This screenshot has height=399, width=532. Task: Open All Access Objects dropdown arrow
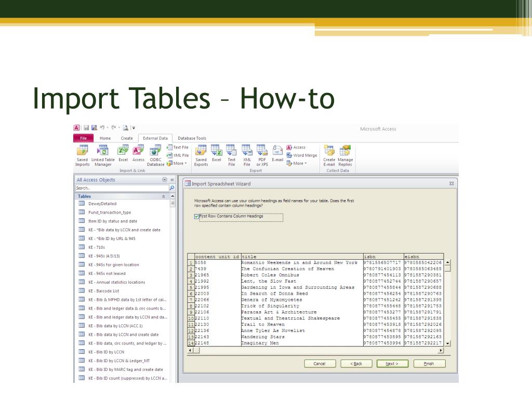coord(165,179)
